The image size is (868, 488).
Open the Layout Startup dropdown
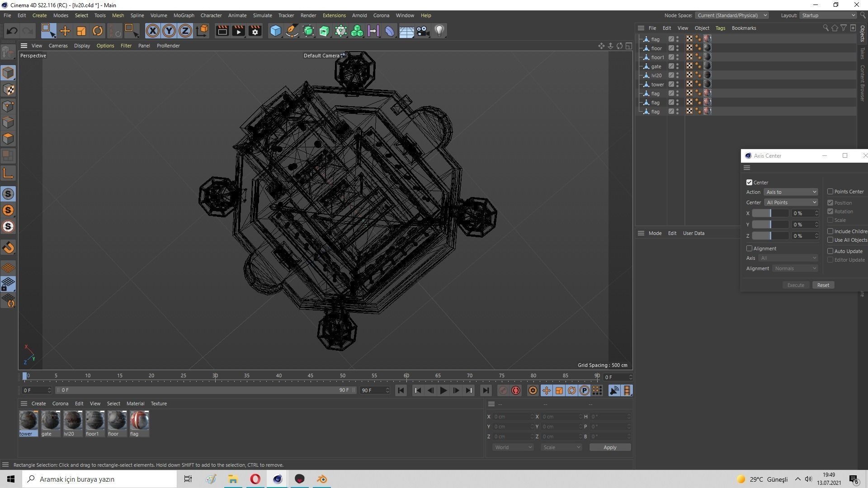point(828,15)
